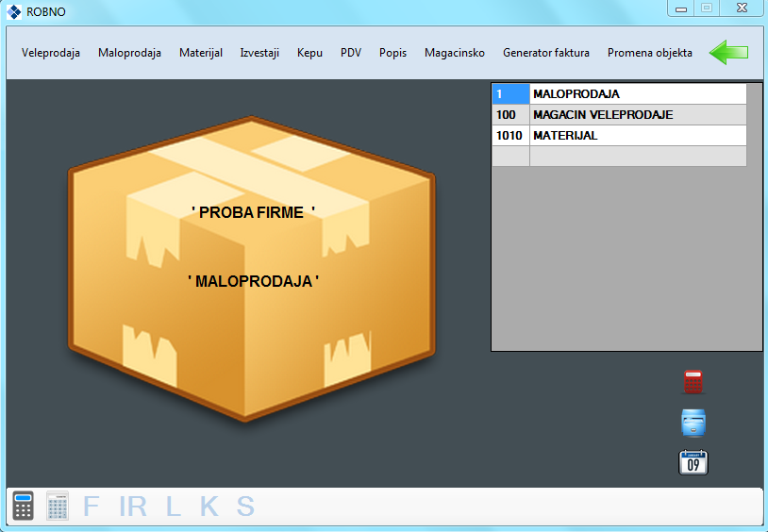This screenshot has width=768, height=532.
Task: Open the calendar icon showing 09
Action: pos(693,462)
